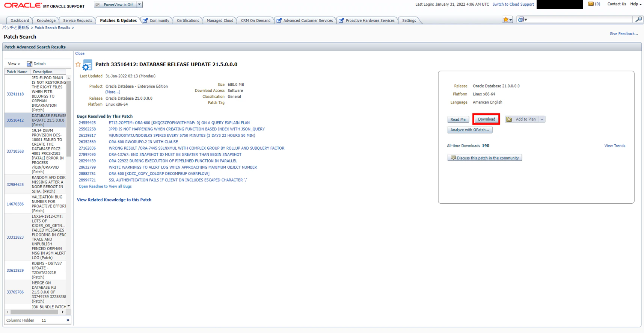644x333 pixels.
Task: Open bug 26352569 link
Action: (x=87, y=142)
